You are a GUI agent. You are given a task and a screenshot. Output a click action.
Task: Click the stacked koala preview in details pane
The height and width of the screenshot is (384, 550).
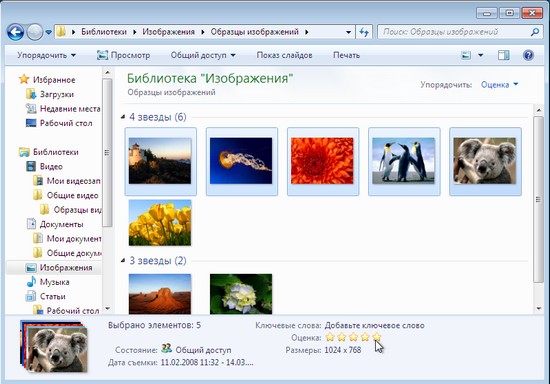click(x=54, y=346)
